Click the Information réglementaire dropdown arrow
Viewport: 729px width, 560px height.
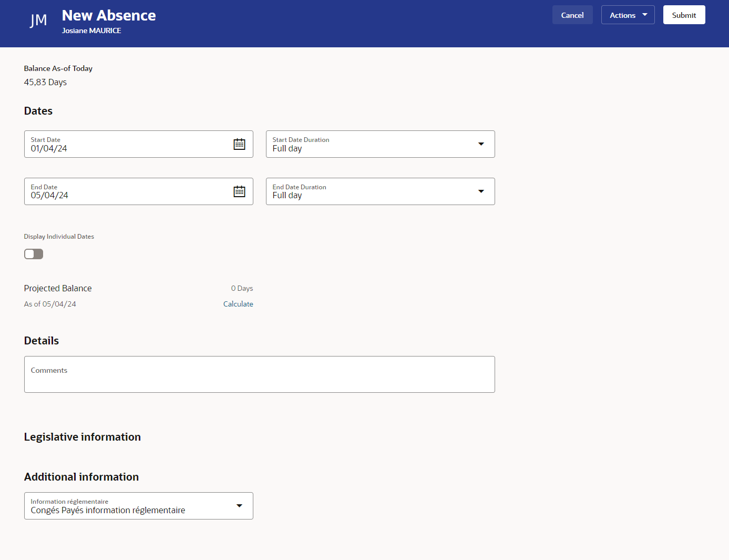[x=239, y=505]
